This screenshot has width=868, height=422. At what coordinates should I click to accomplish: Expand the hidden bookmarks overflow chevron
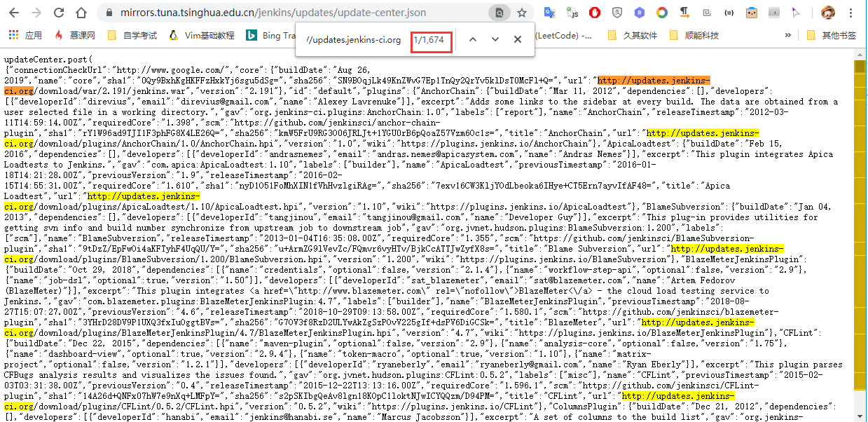788,35
